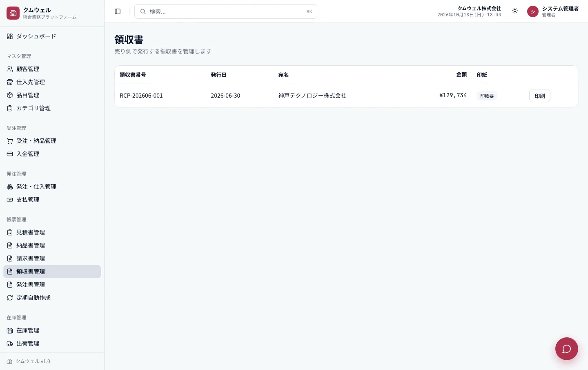Click the クムウェル株式会社 company name
588x370 pixels.
(479, 8)
